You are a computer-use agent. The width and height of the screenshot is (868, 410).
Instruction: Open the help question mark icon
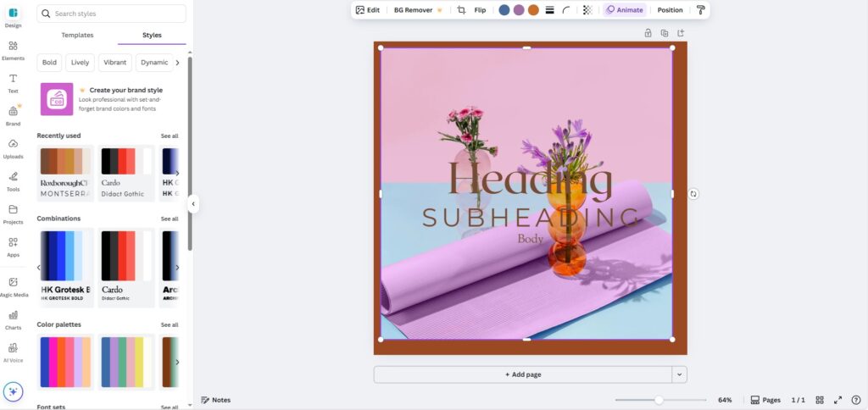pyautogui.click(x=856, y=400)
